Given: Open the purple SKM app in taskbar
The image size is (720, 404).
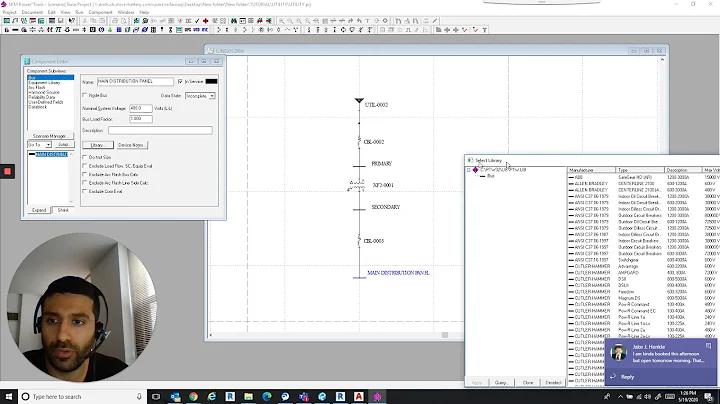Looking at the screenshot, I should point(377,396).
